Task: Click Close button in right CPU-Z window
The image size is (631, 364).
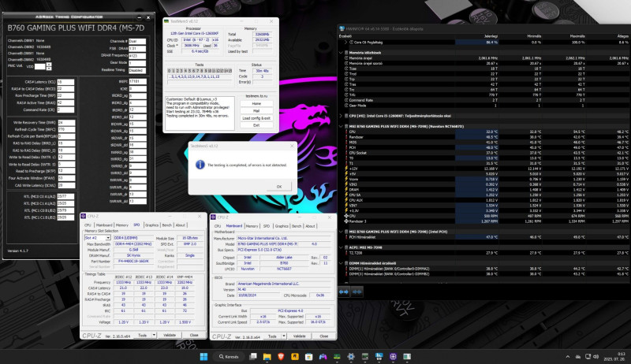Action: tap(324, 336)
